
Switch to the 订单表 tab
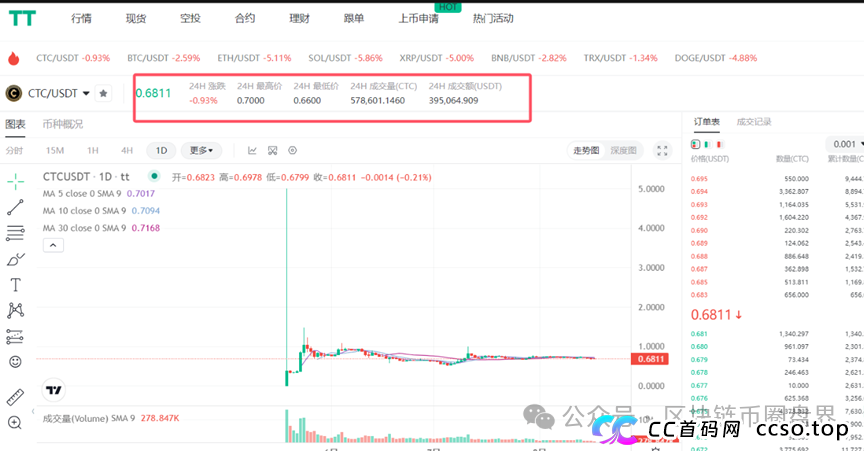707,122
